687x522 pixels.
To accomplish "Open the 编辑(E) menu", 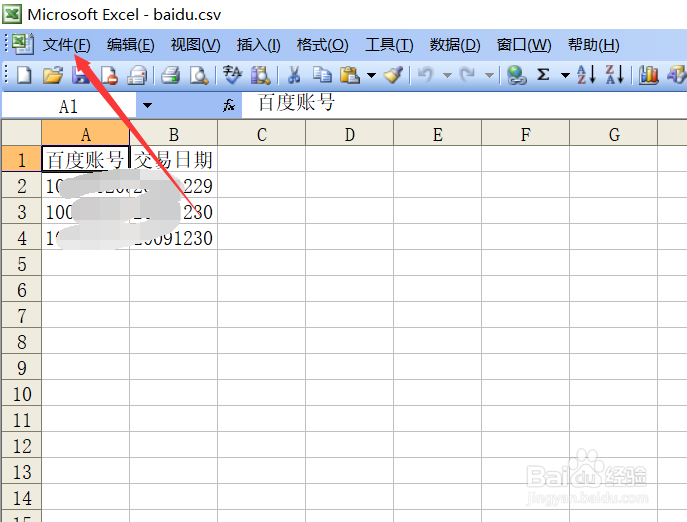I will pyautogui.click(x=131, y=45).
